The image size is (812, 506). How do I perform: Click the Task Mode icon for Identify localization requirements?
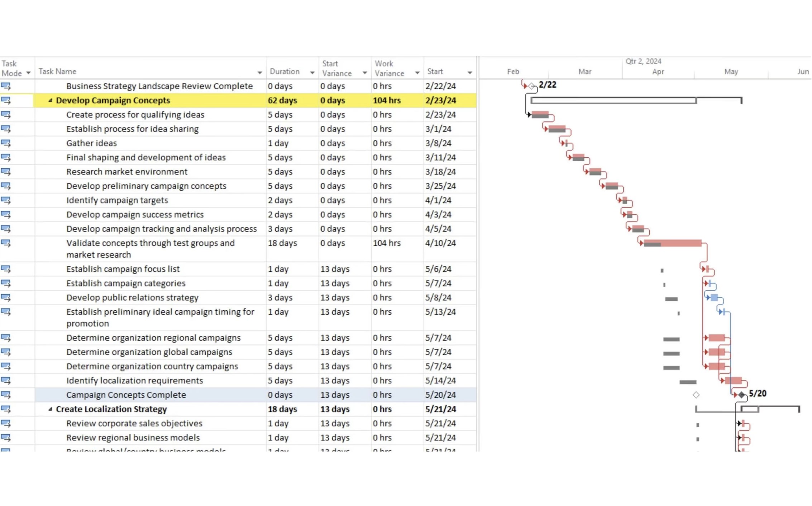[6, 381]
